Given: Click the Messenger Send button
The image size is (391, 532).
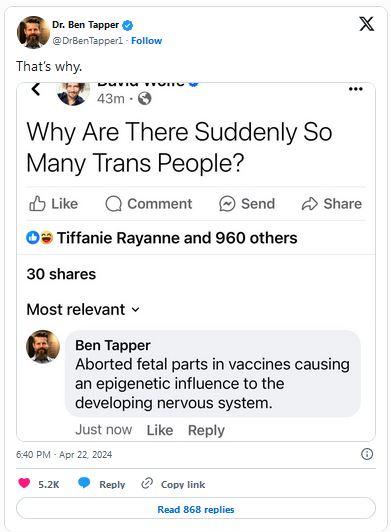Looking at the screenshot, I should click(x=247, y=204).
